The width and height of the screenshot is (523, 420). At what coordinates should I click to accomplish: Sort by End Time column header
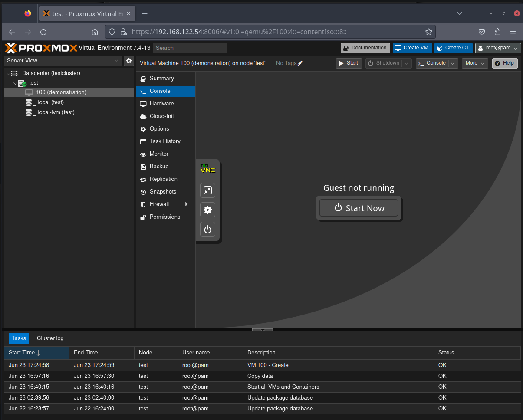click(102, 353)
